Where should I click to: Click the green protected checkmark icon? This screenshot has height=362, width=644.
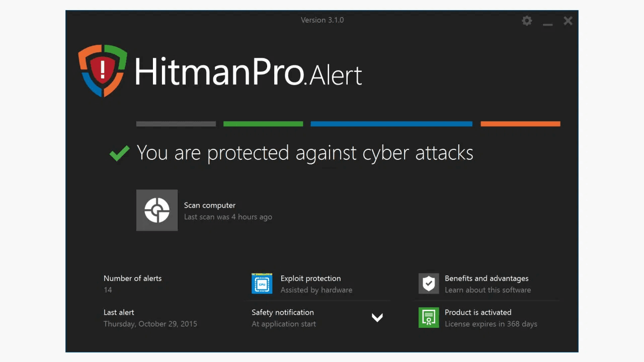pyautogui.click(x=119, y=152)
